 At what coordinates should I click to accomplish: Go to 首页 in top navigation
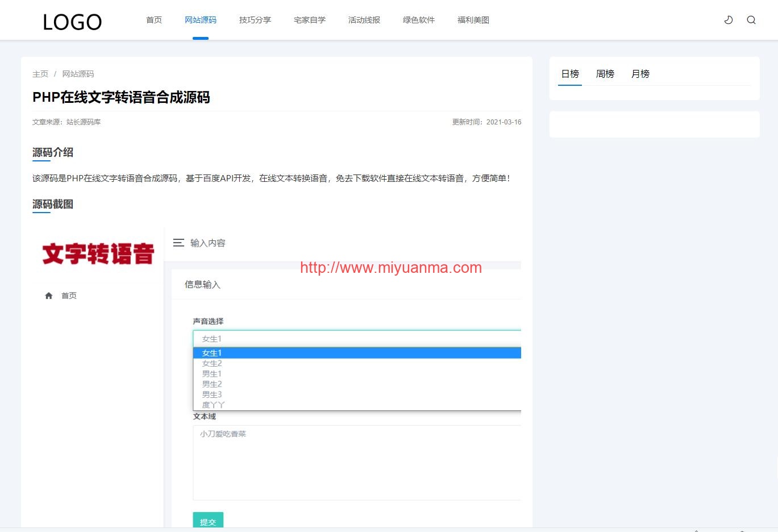pos(154,20)
